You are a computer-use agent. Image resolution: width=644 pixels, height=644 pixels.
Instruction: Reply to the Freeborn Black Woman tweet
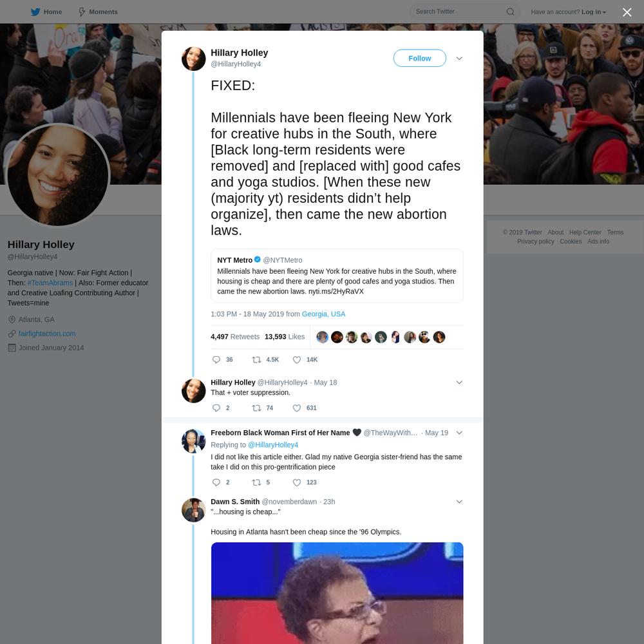(216, 482)
